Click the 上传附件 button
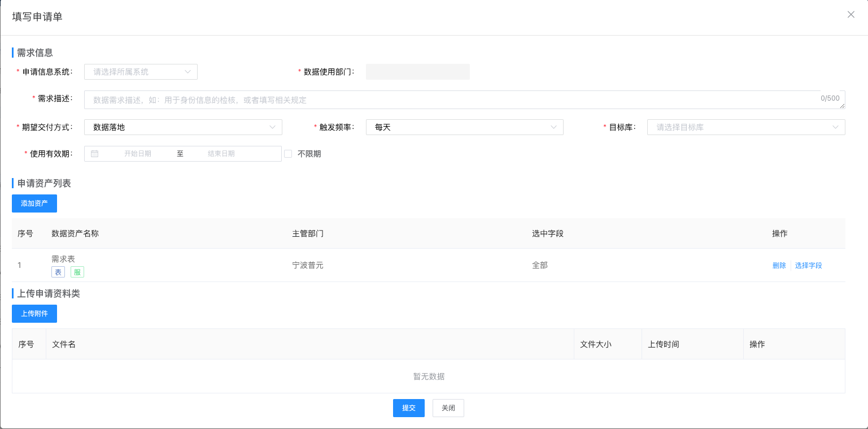 34,314
